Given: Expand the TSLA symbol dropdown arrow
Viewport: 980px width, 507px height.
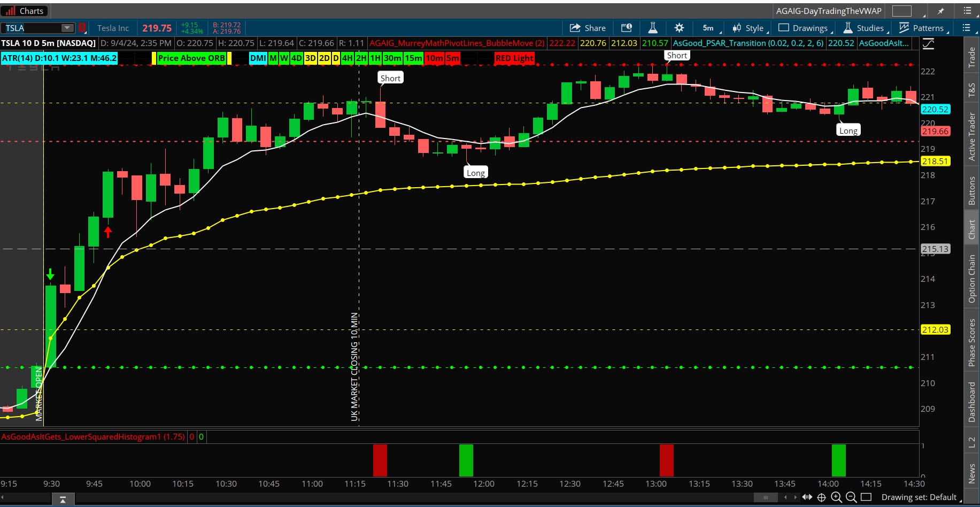Looking at the screenshot, I should point(67,28).
